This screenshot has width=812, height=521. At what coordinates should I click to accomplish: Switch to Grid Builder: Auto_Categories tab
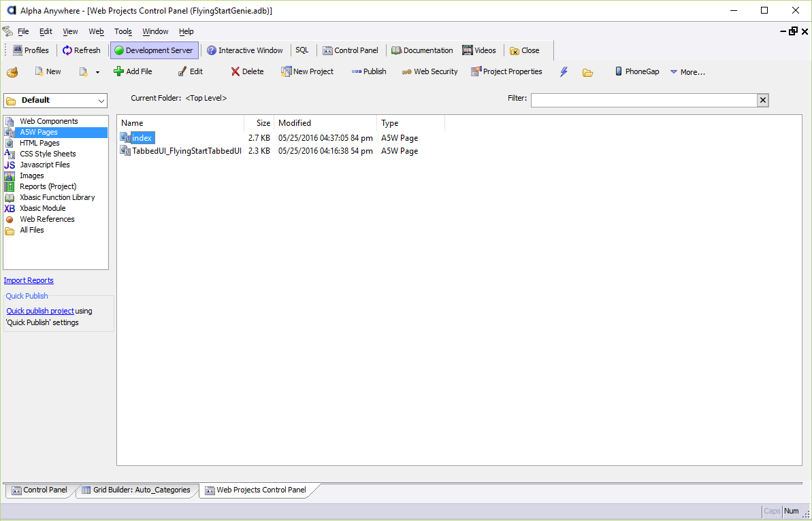click(x=136, y=490)
